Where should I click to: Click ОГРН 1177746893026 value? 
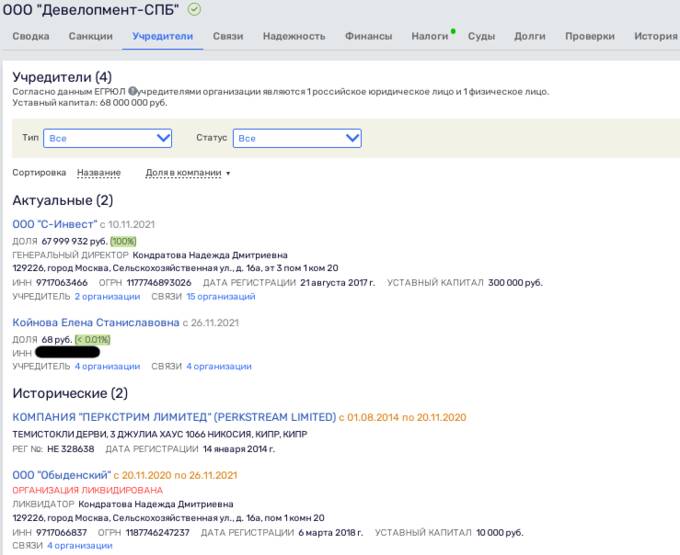coord(159,283)
